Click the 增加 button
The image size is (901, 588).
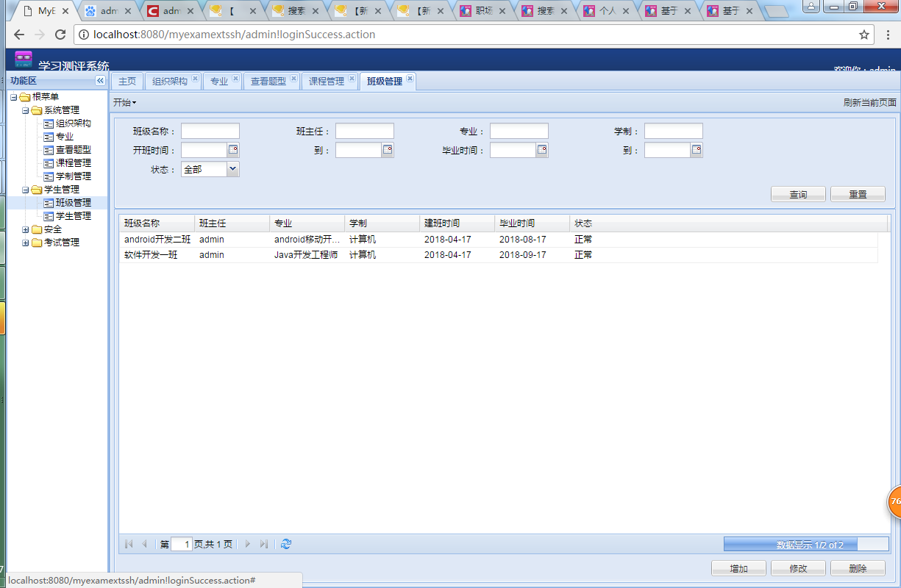click(x=738, y=567)
